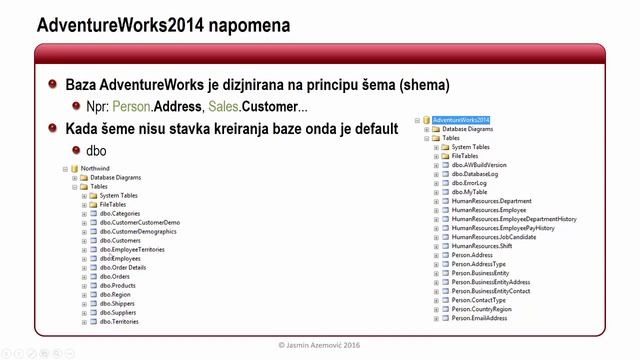640x360 pixels.
Task: Expand System Tables under AdventureWorks2014
Action: click(x=436, y=147)
